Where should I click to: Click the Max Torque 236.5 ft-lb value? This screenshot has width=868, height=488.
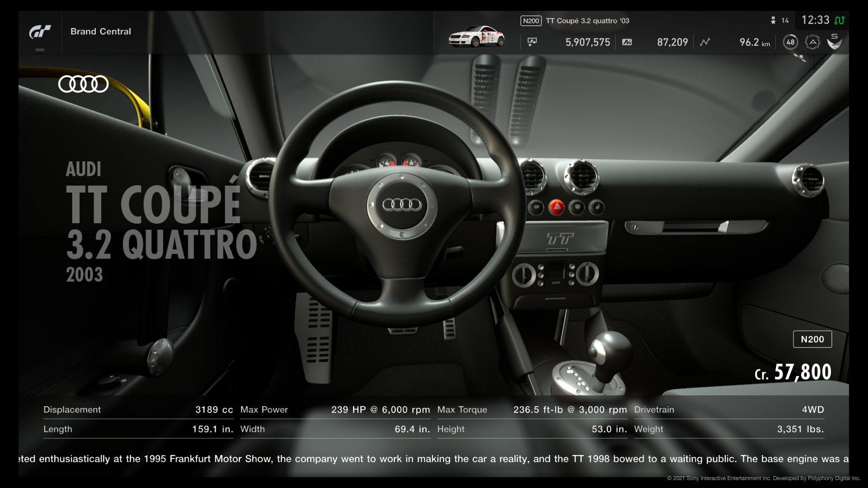tap(570, 410)
